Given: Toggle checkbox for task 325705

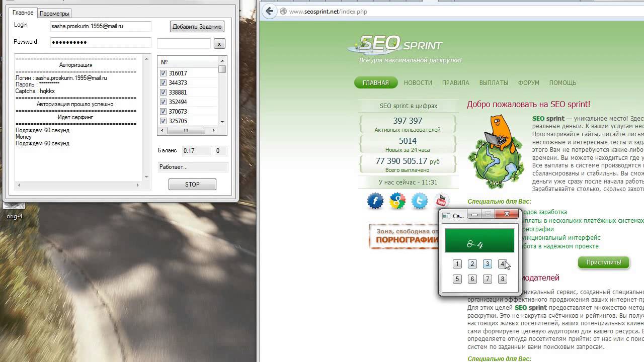Looking at the screenshot, I should click(163, 121).
